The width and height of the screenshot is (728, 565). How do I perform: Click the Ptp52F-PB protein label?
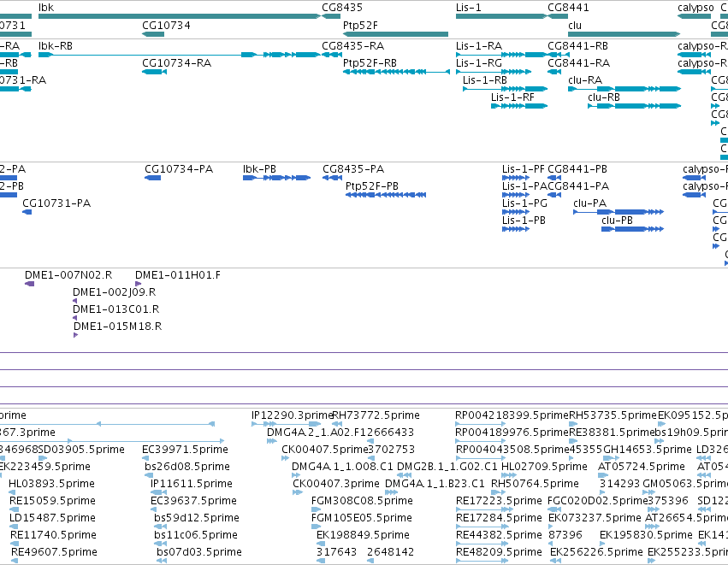372,186
